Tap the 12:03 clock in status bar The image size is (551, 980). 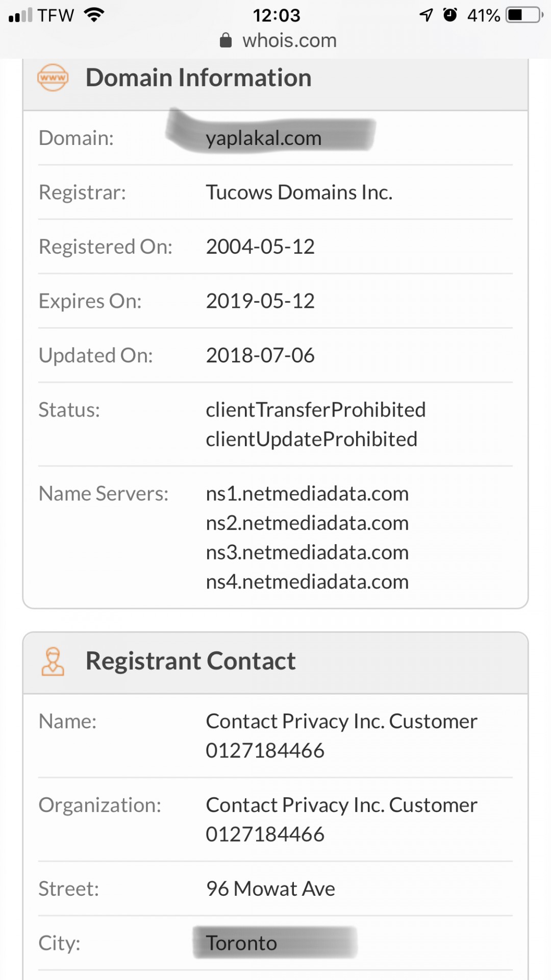277,15
